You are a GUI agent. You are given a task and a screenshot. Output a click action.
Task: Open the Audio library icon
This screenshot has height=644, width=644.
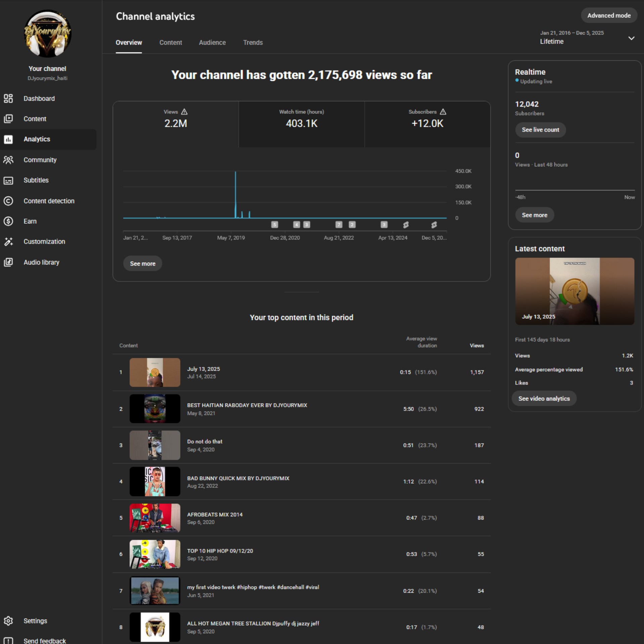(x=8, y=262)
